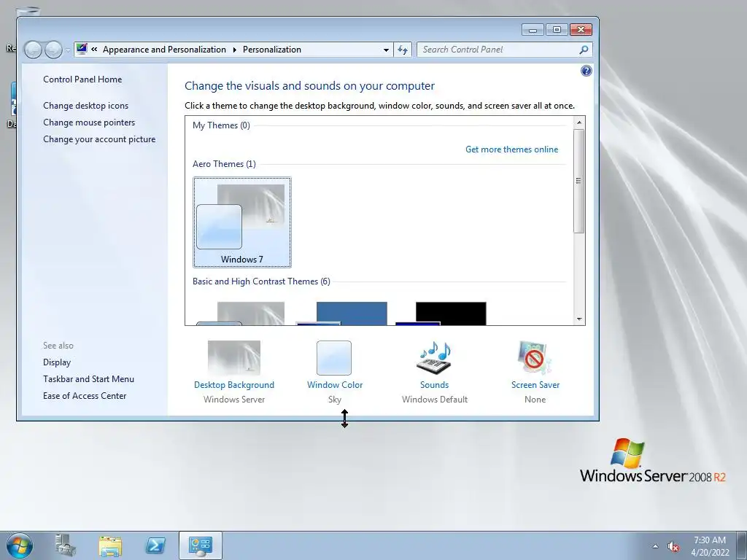Viewport: 747px width, 560px height.
Task: Click the Screen Saver text link
Action: point(535,385)
